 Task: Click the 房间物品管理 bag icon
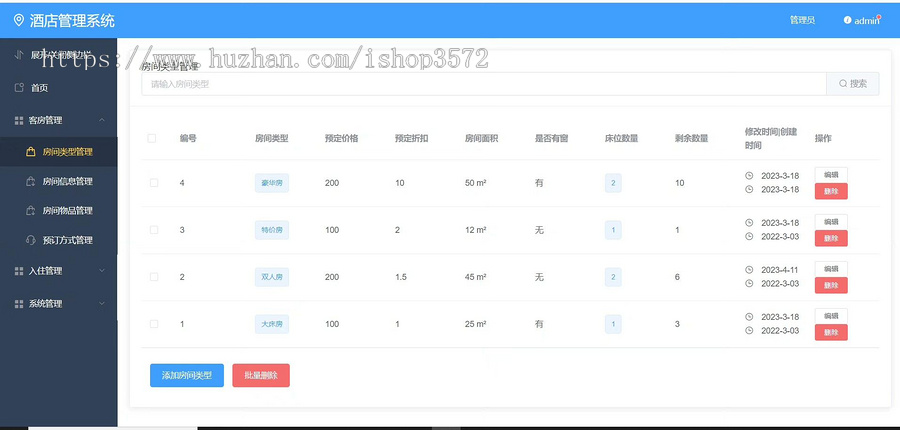pyautogui.click(x=31, y=211)
